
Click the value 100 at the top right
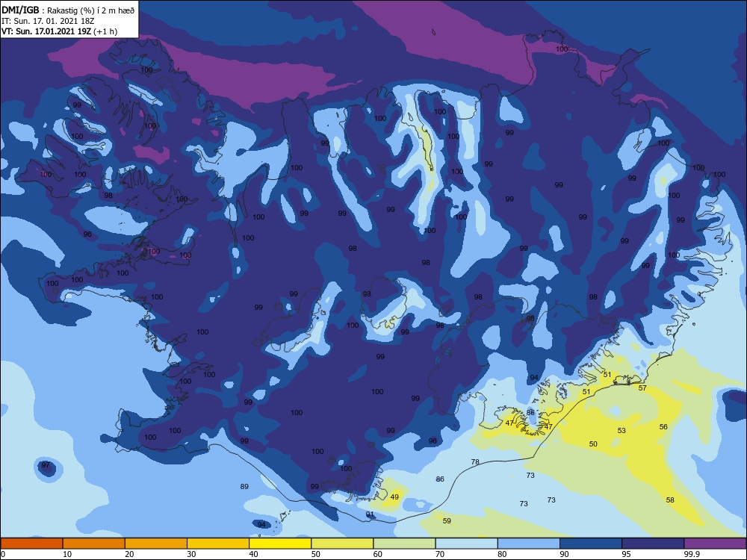tap(562, 49)
